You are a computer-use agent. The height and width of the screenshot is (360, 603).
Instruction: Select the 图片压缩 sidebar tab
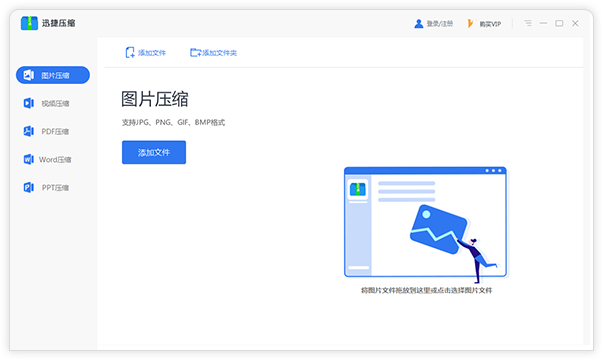click(53, 75)
